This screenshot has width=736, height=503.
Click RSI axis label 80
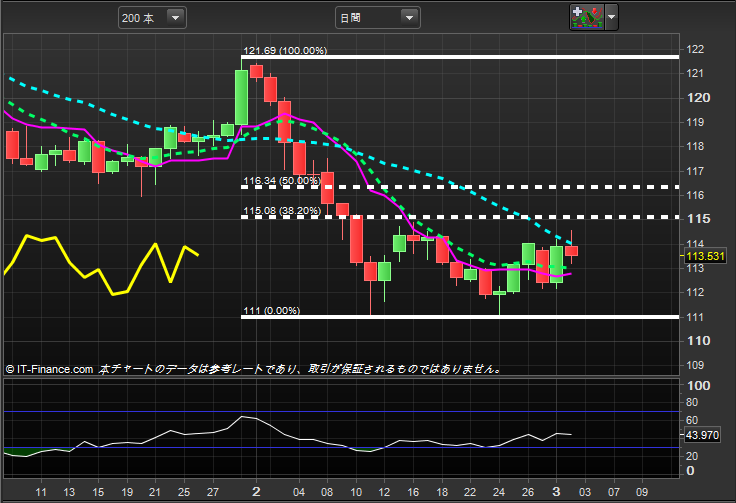(x=692, y=402)
